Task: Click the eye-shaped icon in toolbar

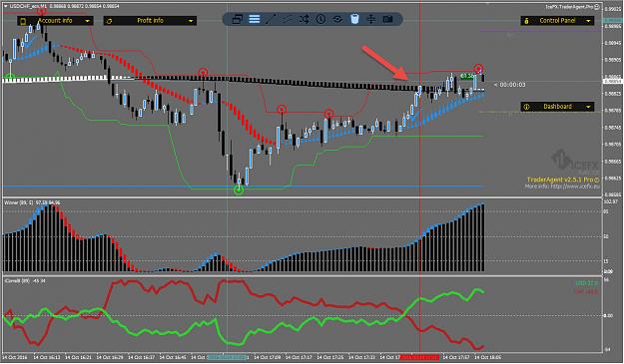Action: pos(337,19)
